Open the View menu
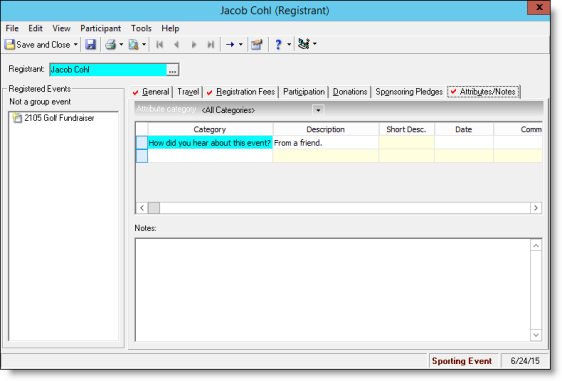Image resolution: width=562 pixels, height=381 pixels. pos(61,28)
